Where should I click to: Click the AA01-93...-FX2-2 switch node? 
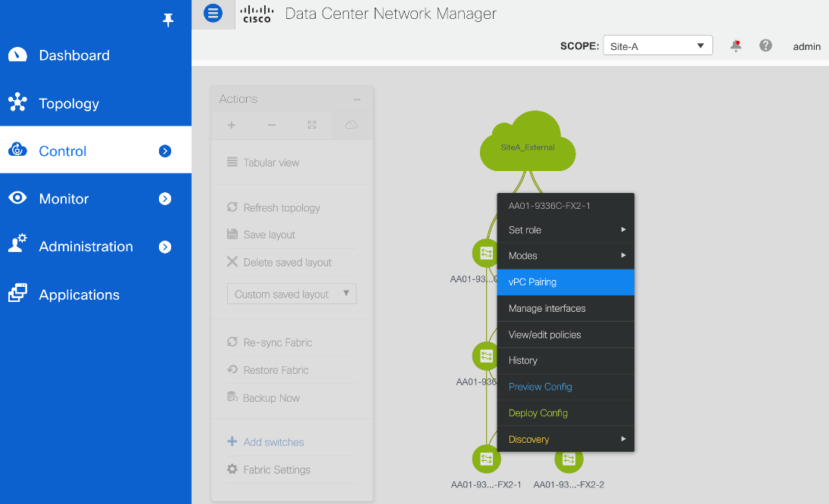click(x=569, y=461)
